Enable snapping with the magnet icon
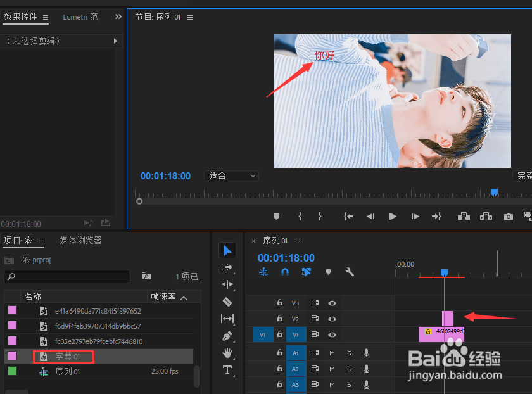 point(285,271)
